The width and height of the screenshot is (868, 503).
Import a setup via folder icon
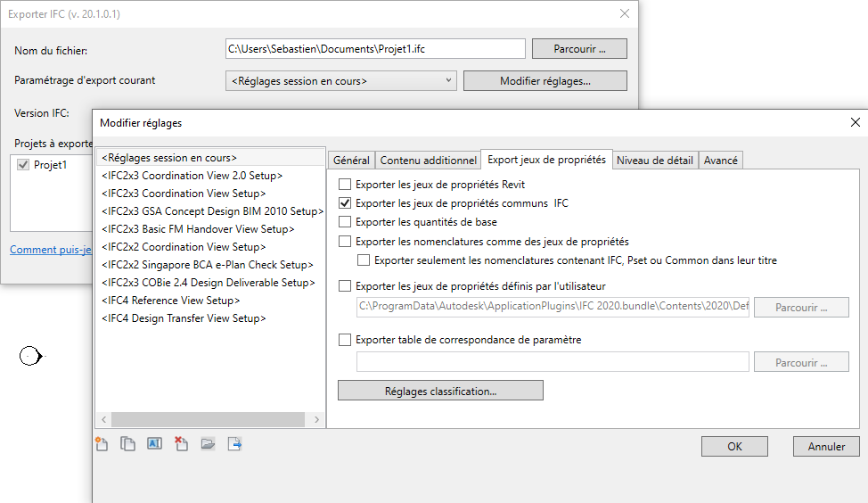(x=208, y=444)
